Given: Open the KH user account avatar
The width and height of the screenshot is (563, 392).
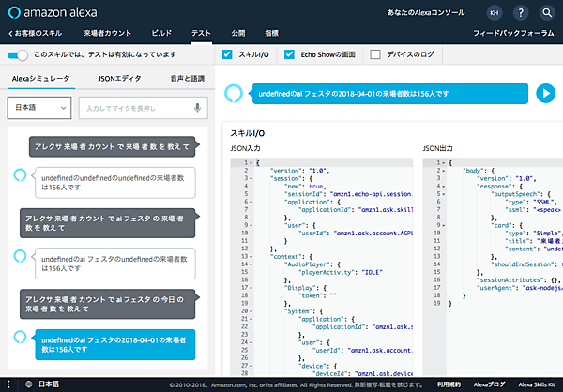Looking at the screenshot, I should [495, 13].
